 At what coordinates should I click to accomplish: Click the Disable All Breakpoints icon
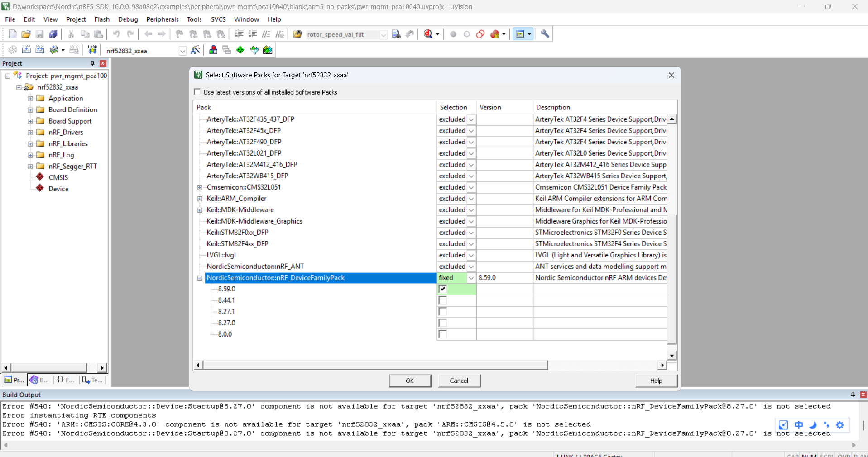tap(480, 34)
